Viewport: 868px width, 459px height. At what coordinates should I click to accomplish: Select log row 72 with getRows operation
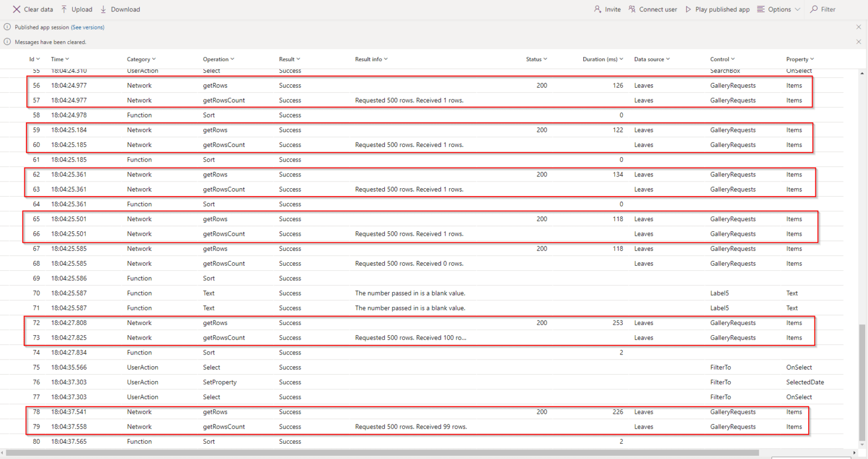(226, 323)
